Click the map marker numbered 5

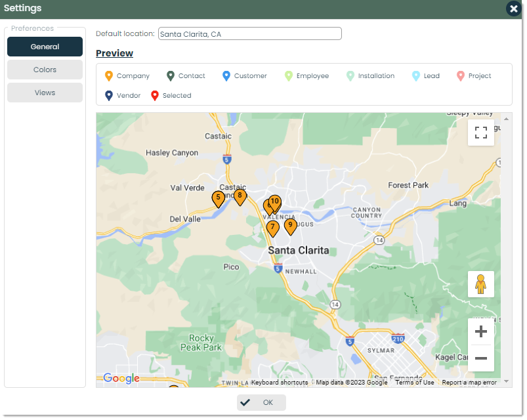point(218,199)
